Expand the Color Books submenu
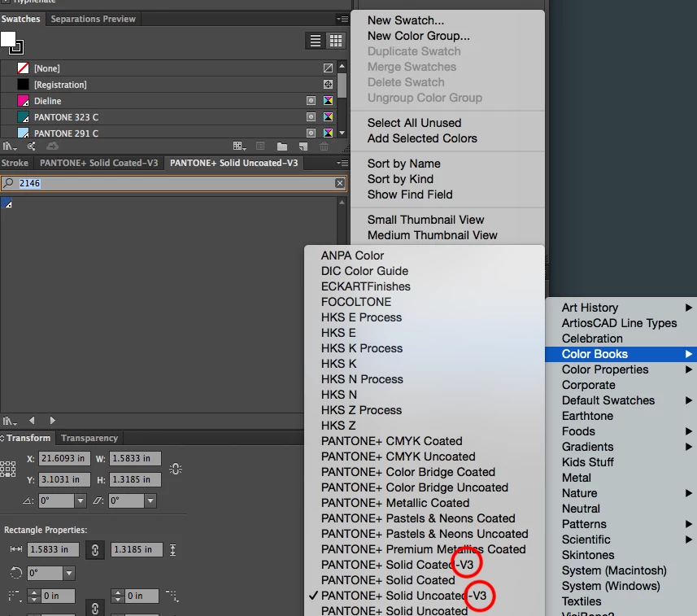This screenshot has width=697, height=616. click(x=621, y=354)
